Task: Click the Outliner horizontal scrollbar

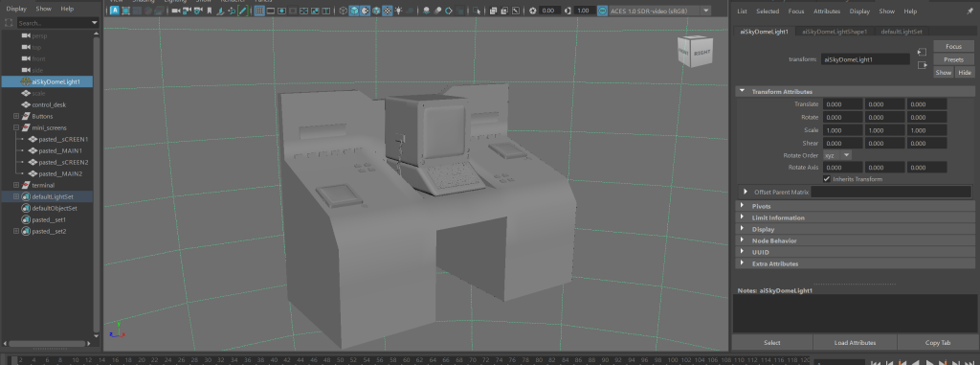Action: coord(47,344)
